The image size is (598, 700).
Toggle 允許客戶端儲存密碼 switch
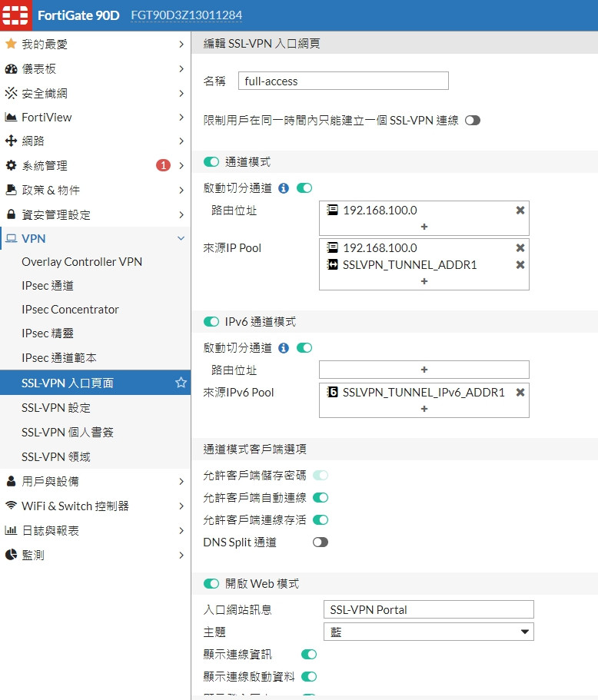coord(321,475)
